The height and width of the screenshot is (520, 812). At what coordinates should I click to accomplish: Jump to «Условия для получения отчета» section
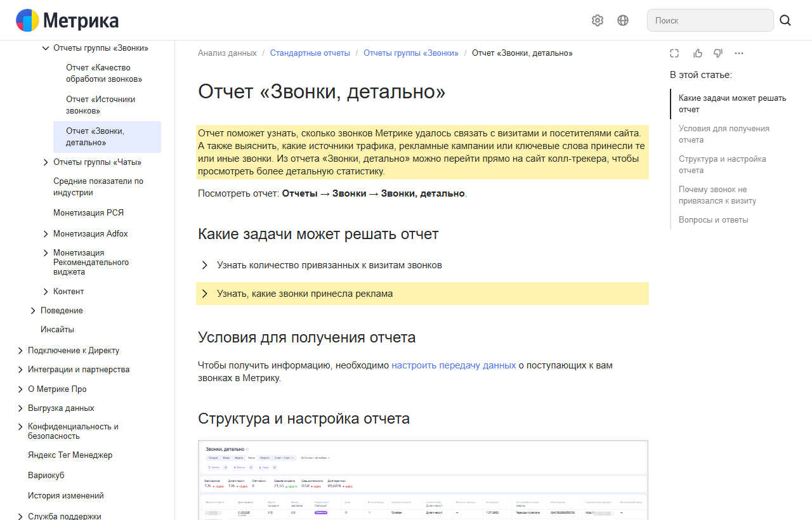[x=724, y=134]
